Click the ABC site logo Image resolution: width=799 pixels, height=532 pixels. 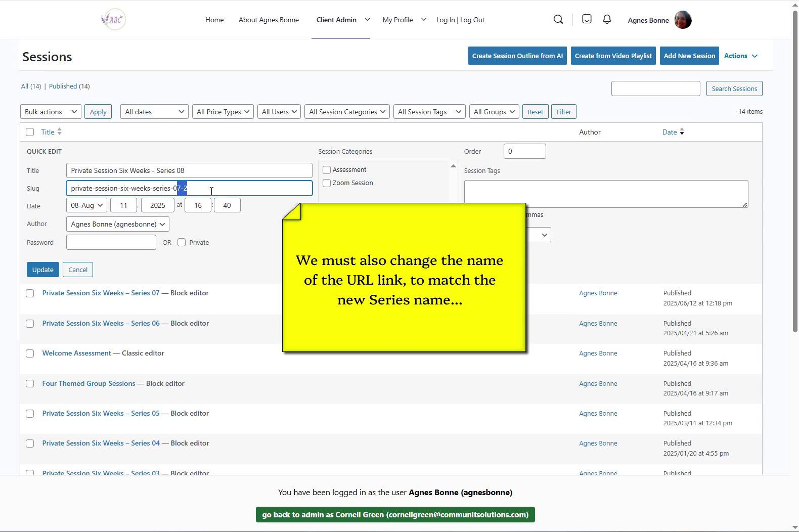tap(114, 20)
